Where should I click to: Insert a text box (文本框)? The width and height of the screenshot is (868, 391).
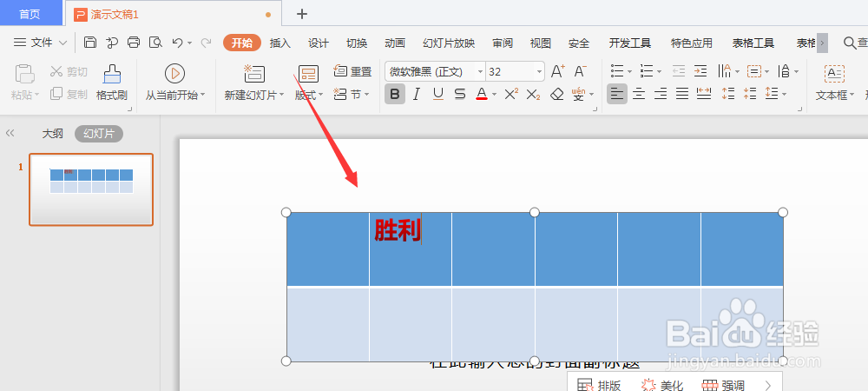834,82
